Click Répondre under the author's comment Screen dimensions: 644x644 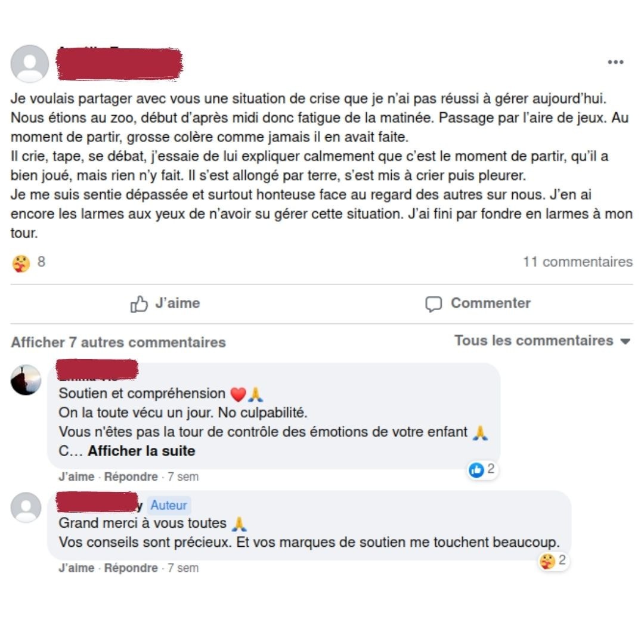click(131, 568)
